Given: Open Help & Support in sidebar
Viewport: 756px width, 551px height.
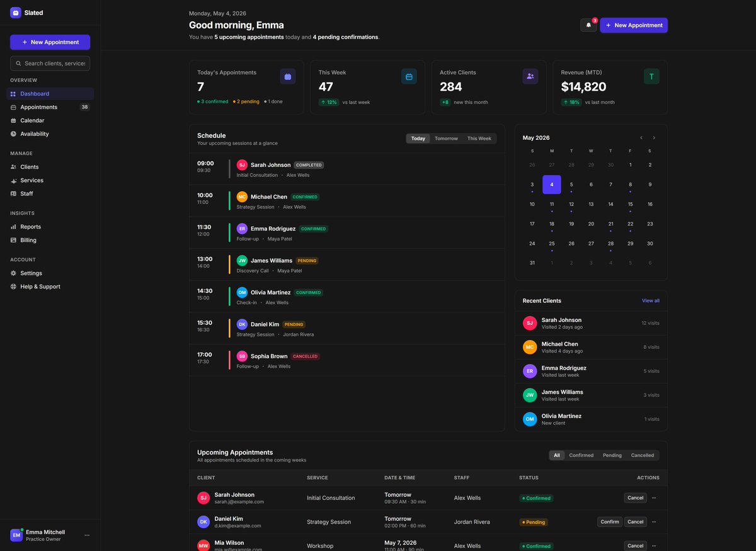Looking at the screenshot, I should [x=50, y=287].
